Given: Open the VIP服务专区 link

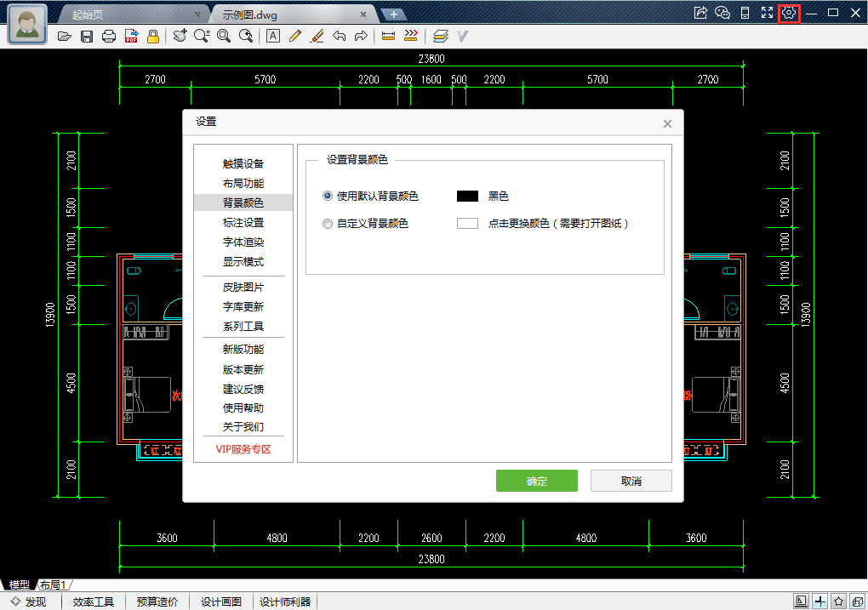Looking at the screenshot, I should [x=243, y=449].
